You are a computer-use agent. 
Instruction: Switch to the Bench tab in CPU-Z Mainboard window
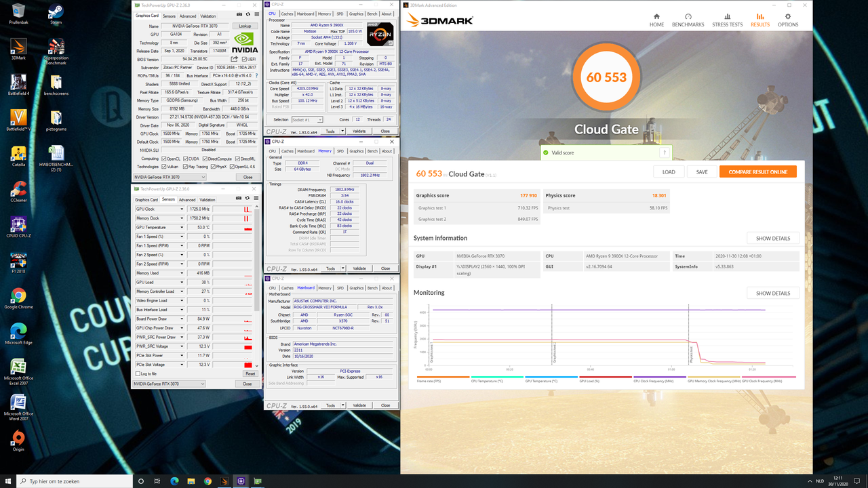click(x=372, y=288)
